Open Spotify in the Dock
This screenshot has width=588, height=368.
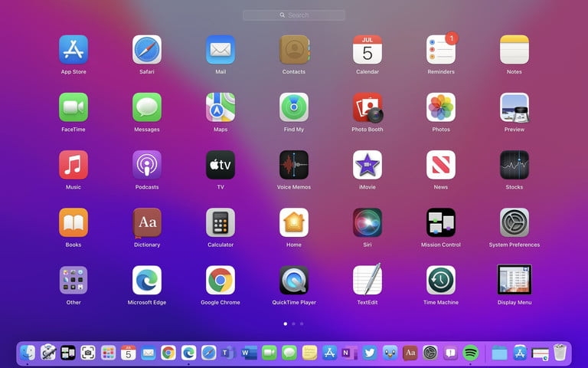[x=471, y=353]
